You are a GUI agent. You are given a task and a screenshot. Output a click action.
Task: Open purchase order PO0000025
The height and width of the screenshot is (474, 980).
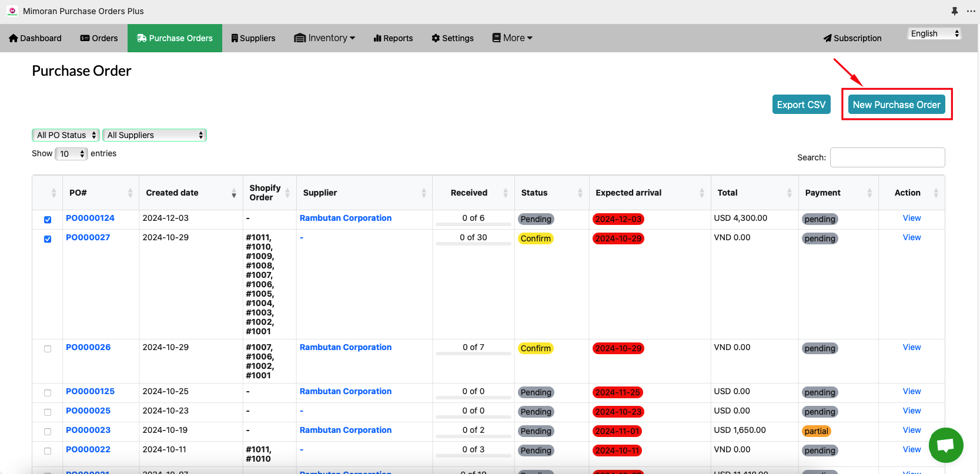pyautogui.click(x=88, y=411)
